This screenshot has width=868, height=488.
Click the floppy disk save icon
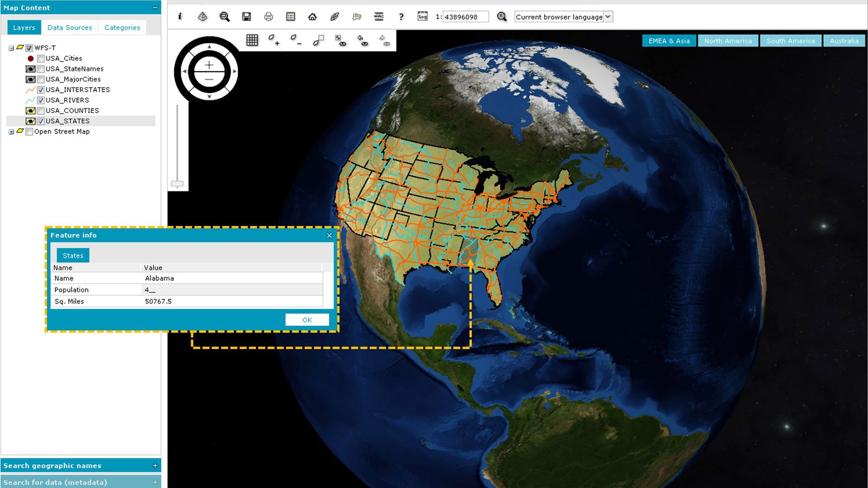(246, 17)
